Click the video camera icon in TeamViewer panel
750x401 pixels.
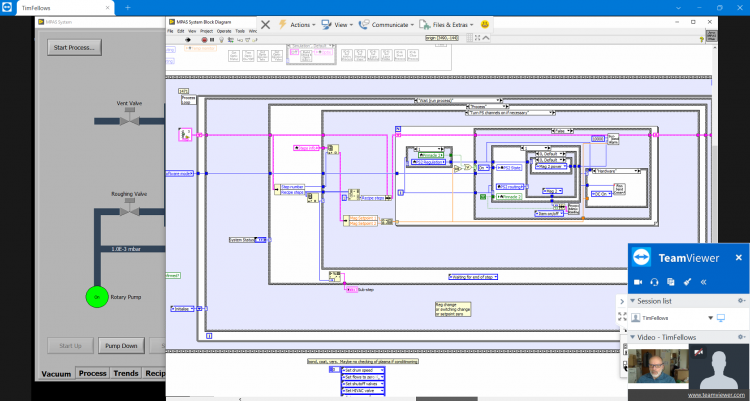click(638, 282)
